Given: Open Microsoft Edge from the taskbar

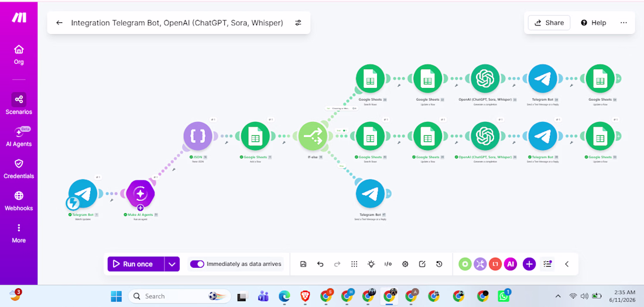Looking at the screenshot, I should tap(284, 296).
